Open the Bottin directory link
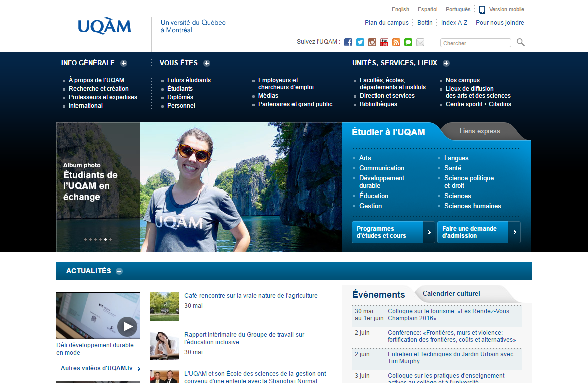Screen dimensions: 588x383 pyautogui.click(x=425, y=23)
